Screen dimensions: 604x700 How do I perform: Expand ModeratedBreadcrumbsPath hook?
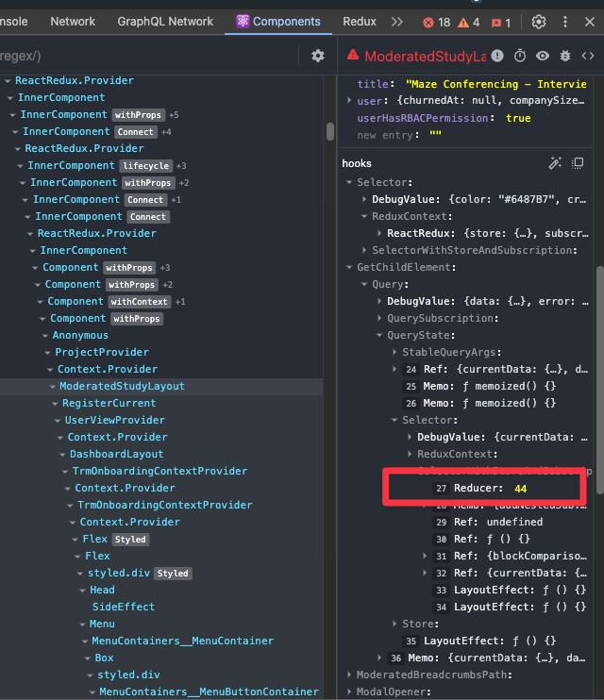349,675
